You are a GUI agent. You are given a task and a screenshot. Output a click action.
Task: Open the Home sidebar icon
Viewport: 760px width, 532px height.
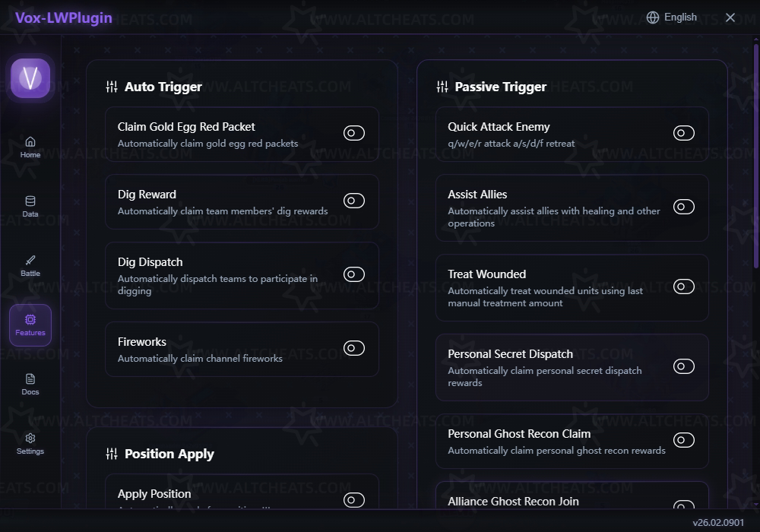(x=30, y=141)
